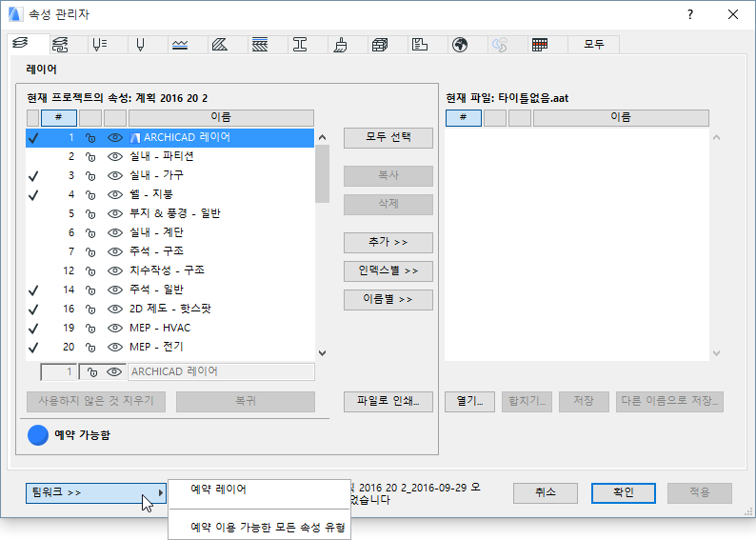756x540 pixels.
Task: Select the layer row MEP - HVAC
Action: [170, 329]
